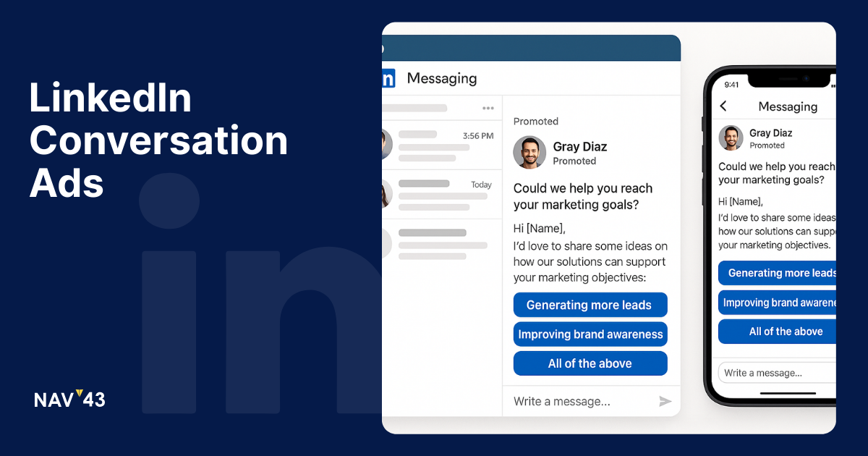Image resolution: width=868 pixels, height=456 pixels.
Task: Choose desktop 'Improving brand awareness' button
Action: pyautogui.click(x=590, y=334)
